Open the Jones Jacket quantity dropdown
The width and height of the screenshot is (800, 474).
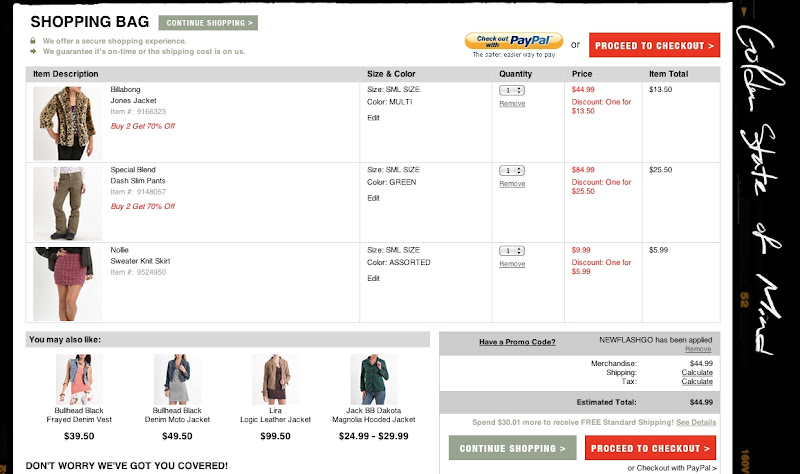click(512, 90)
